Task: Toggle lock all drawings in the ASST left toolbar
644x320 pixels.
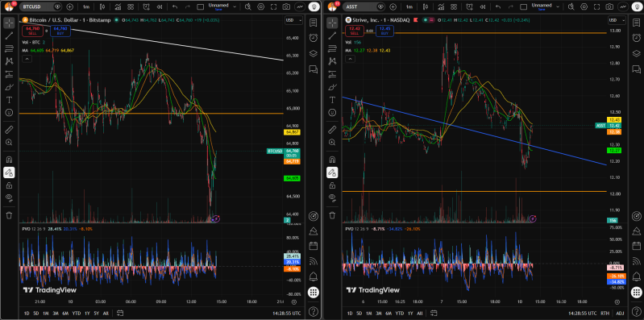Action: [332, 185]
